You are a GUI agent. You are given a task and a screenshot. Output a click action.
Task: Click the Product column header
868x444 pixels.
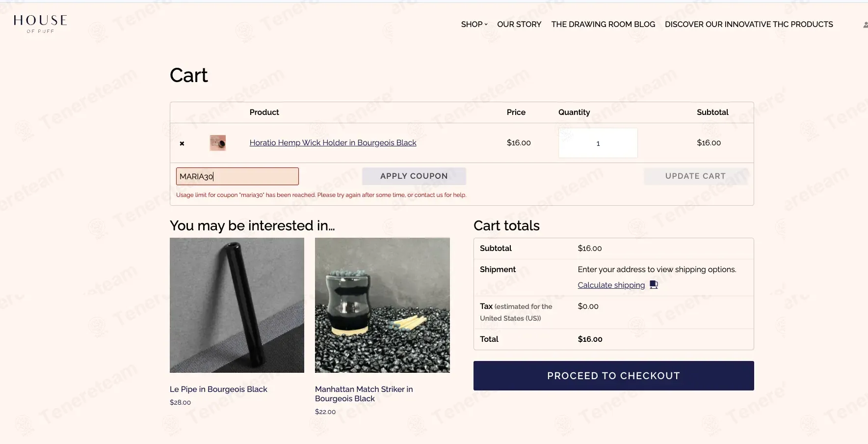click(264, 112)
